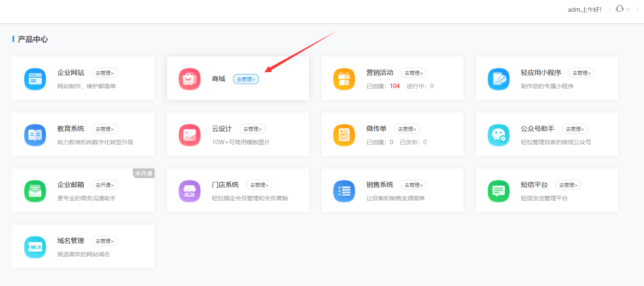Image resolution: width=644 pixels, height=286 pixels.
Task: Click description 制作您的专属小程序
Action: tap(548, 86)
